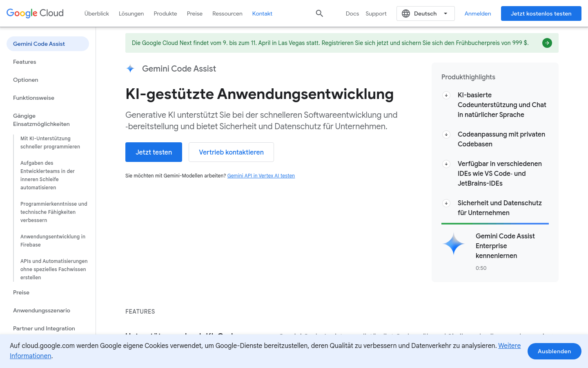Screen dimensions: 588x368
Task: Open highlight KI-basierte Codeunterstützung und Chat
Action: [502, 105]
